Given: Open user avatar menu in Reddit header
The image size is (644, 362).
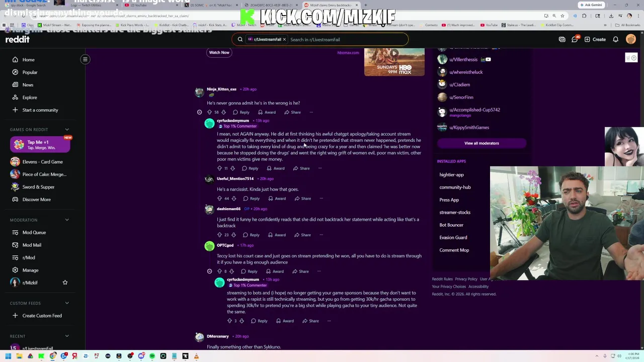Looking at the screenshot, I should click(x=630, y=39).
